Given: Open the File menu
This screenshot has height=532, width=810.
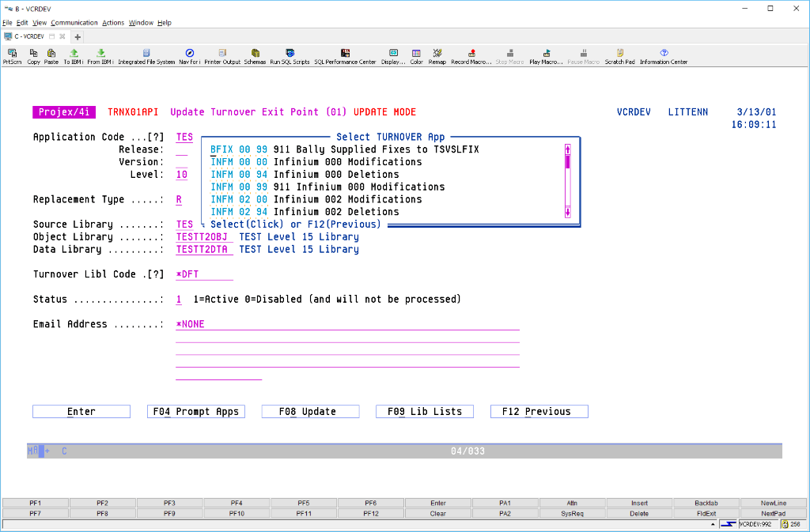Looking at the screenshot, I should 7,23.
